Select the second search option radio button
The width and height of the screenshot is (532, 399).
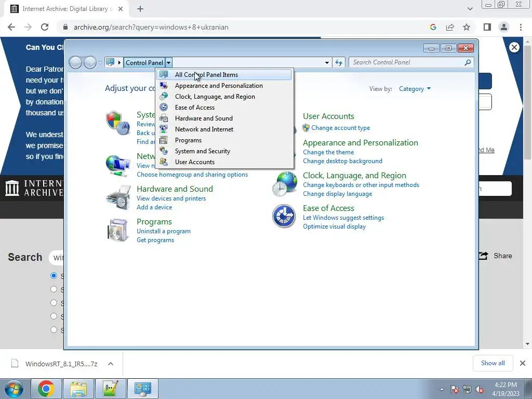click(x=54, y=289)
